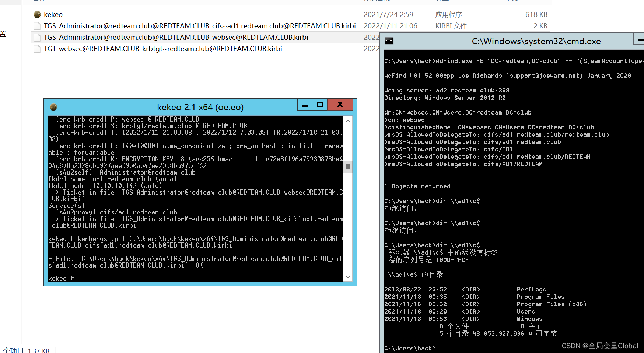Click the date '2021/7/24 2:59' cell
The height and width of the screenshot is (353, 644).
(388, 14)
